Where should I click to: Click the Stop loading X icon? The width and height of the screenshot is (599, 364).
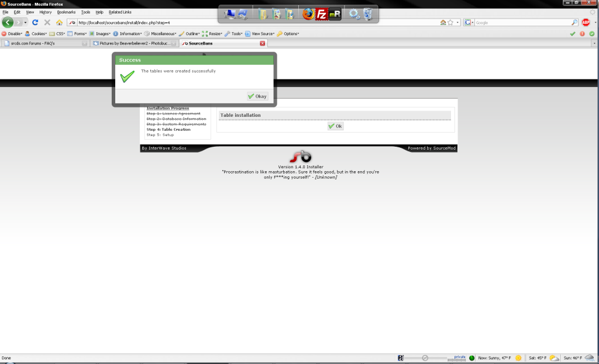click(47, 23)
